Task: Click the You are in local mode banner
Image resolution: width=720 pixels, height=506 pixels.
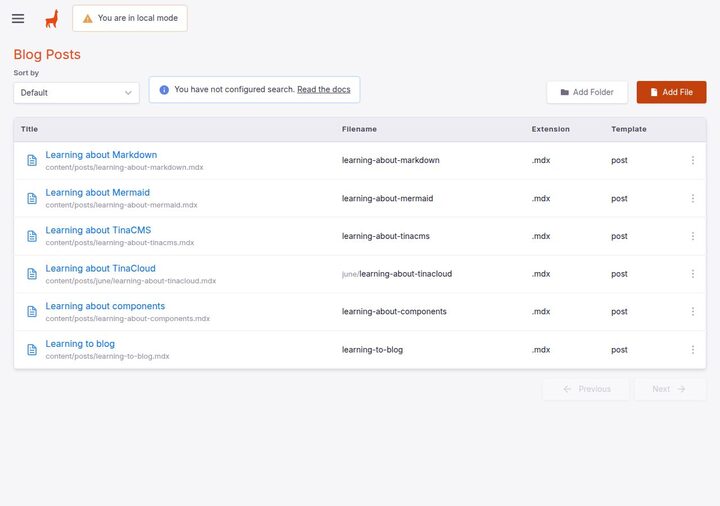Action: [x=130, y=18]
